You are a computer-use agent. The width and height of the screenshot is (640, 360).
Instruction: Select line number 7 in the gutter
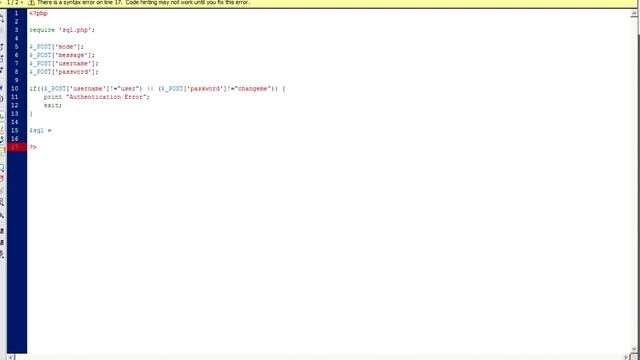click(x=16, y=63)
